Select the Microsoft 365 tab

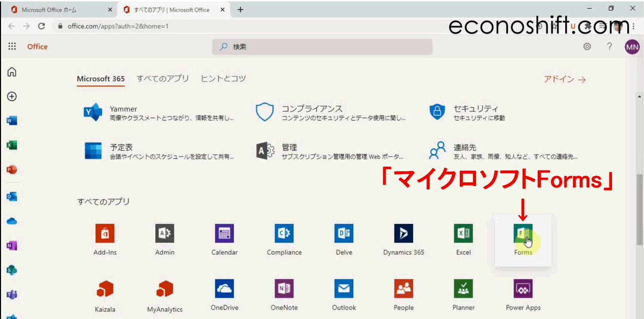pos(101,78)
